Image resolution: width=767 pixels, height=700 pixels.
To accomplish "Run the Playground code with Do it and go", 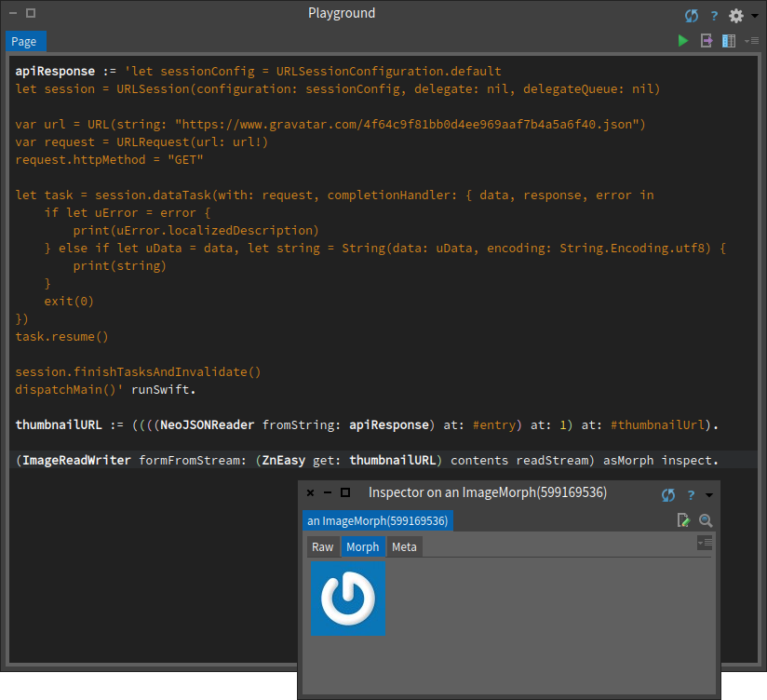I will [683, 41].
